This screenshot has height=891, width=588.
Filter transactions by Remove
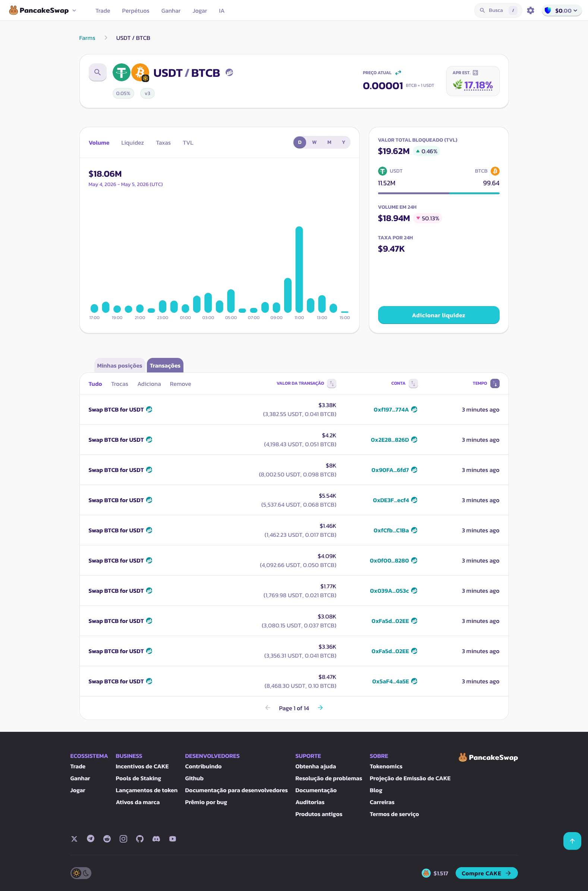pos(180,384)
